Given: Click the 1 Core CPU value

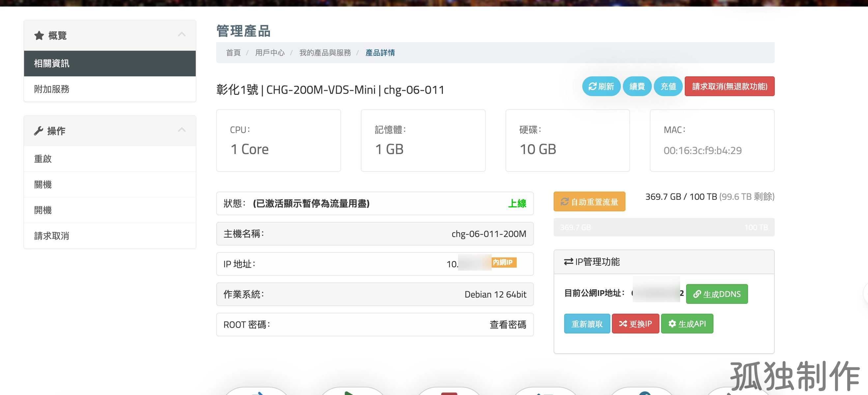Looking at the screenshot, I should coord(249,149).
